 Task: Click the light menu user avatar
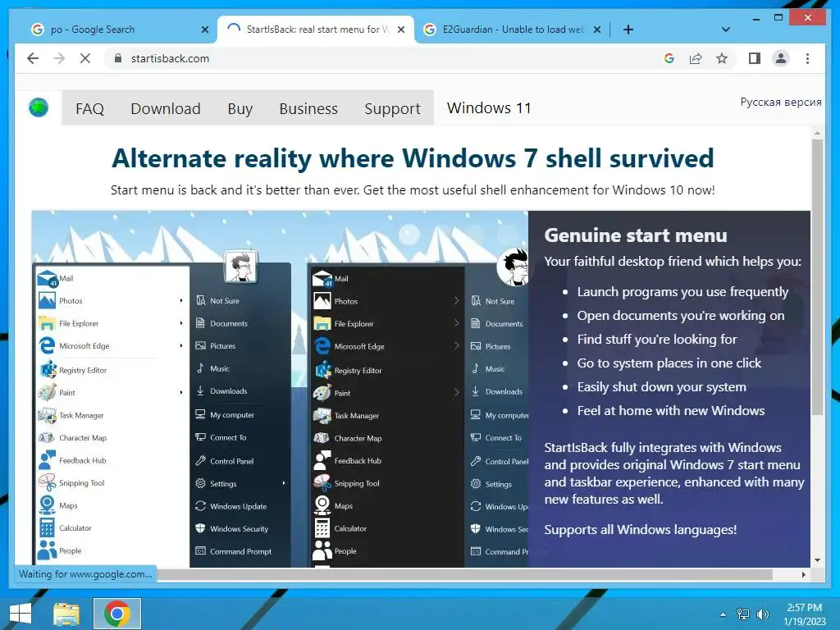tap(240, 266)
